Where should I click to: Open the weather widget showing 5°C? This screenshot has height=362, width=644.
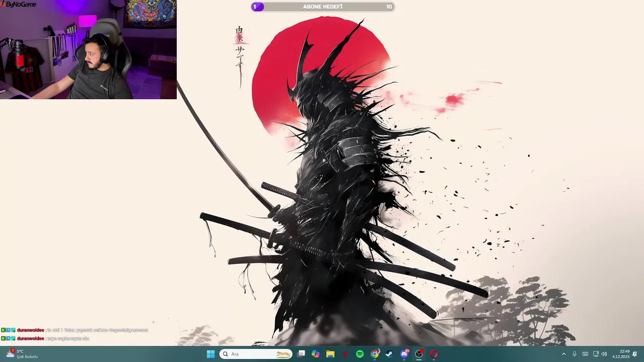point(21,354)
